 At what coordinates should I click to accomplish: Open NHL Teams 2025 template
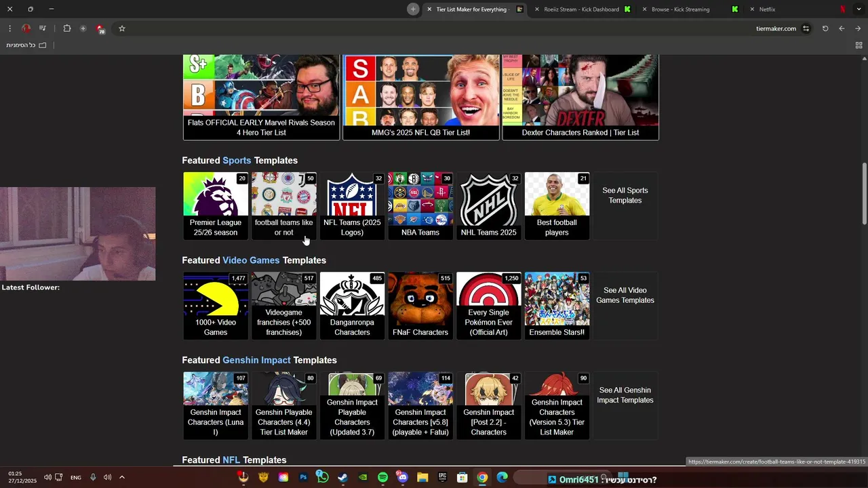tap(489, 206)
